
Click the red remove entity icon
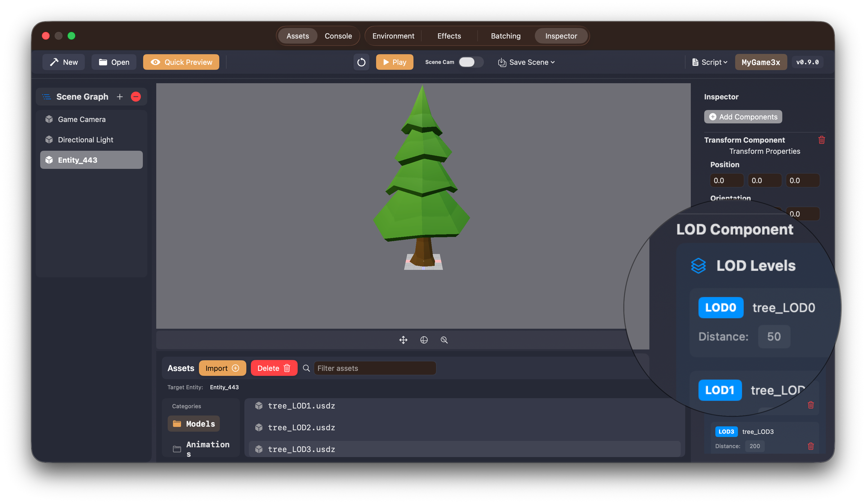[136, 97]
